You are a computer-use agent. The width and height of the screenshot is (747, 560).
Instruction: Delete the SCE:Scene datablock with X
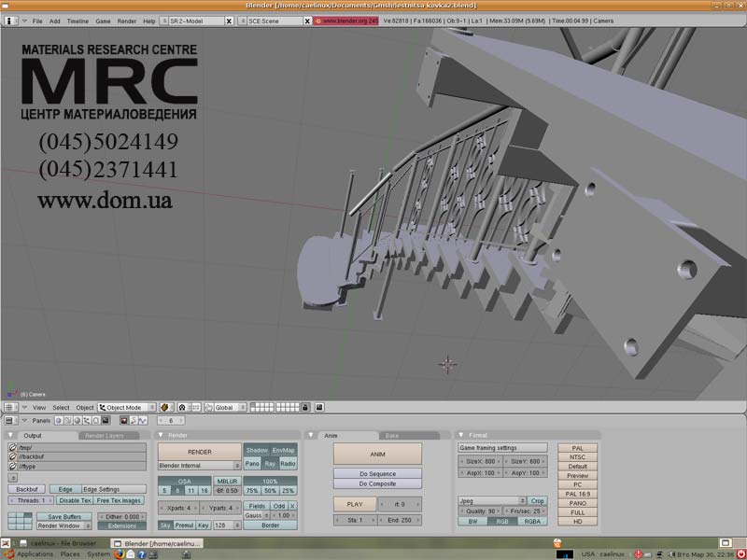(307, 21)
